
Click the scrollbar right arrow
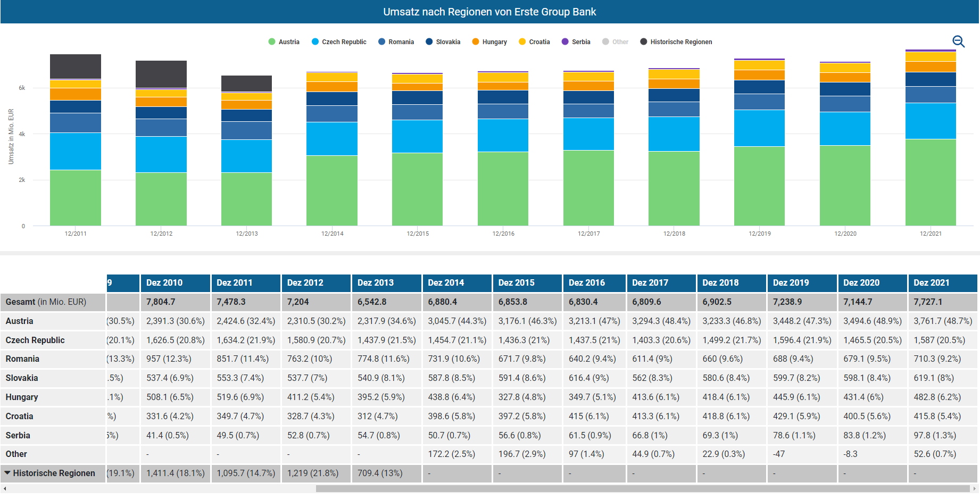[974, 488]
